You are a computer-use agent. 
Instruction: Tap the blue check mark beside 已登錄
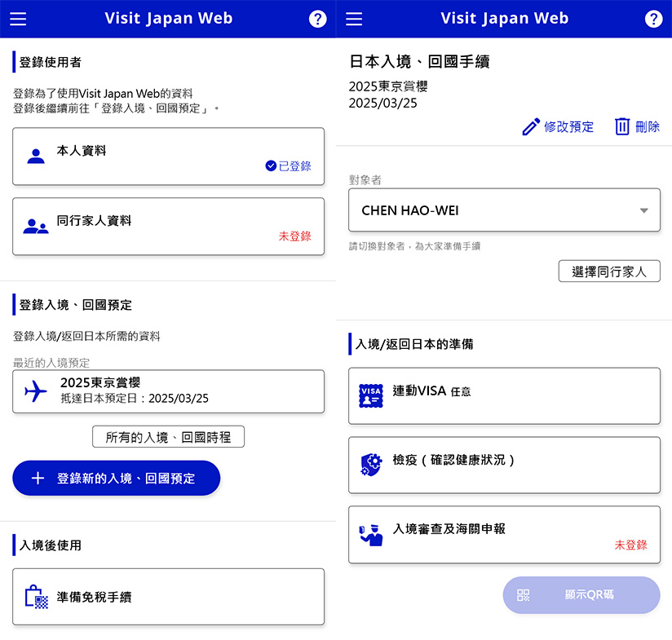coord(271,166)
